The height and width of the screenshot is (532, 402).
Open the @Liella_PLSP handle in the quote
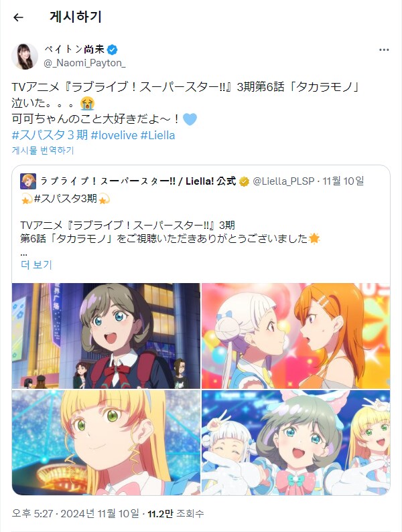pyautogui.click(x=283, y=181)
